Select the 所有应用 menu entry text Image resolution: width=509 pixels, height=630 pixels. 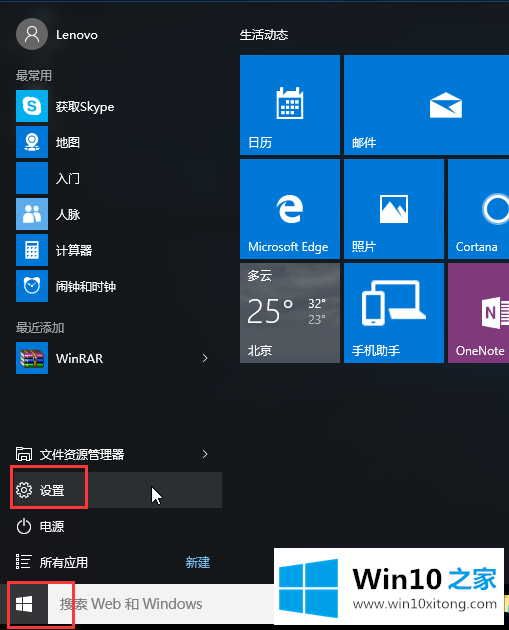click(63, 562)
